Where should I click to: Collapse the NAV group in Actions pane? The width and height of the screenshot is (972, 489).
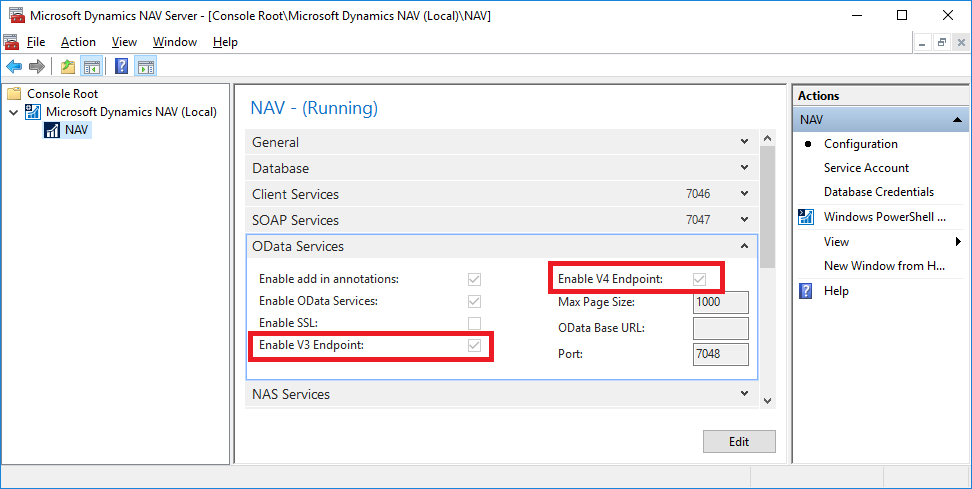[x=957, y=120]
